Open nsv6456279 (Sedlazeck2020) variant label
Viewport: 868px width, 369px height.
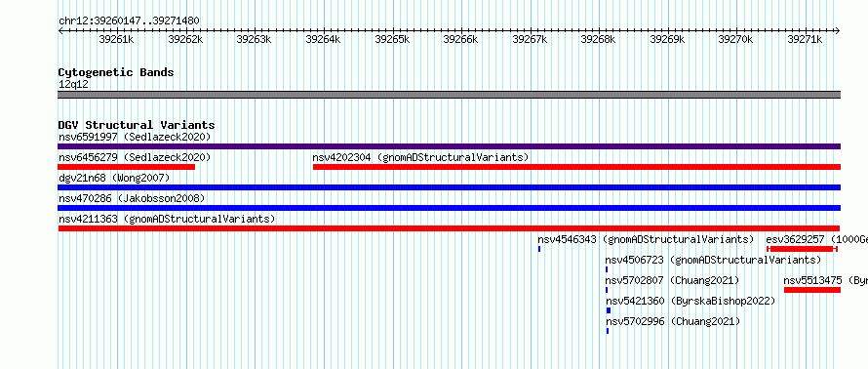(x=135, y=157)
